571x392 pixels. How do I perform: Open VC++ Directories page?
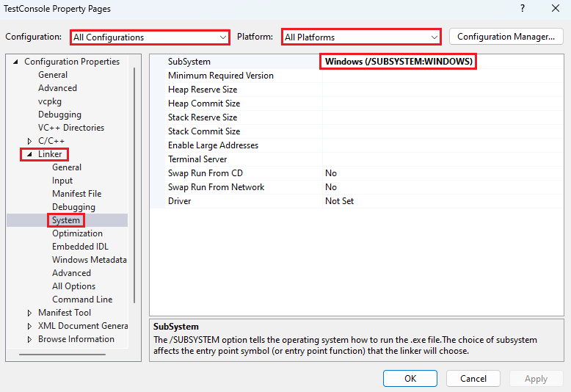pyautogui.click(x=71, y=128)
